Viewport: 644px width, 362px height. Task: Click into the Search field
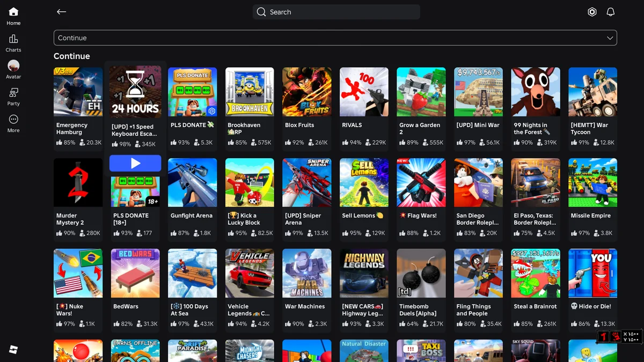336,12
